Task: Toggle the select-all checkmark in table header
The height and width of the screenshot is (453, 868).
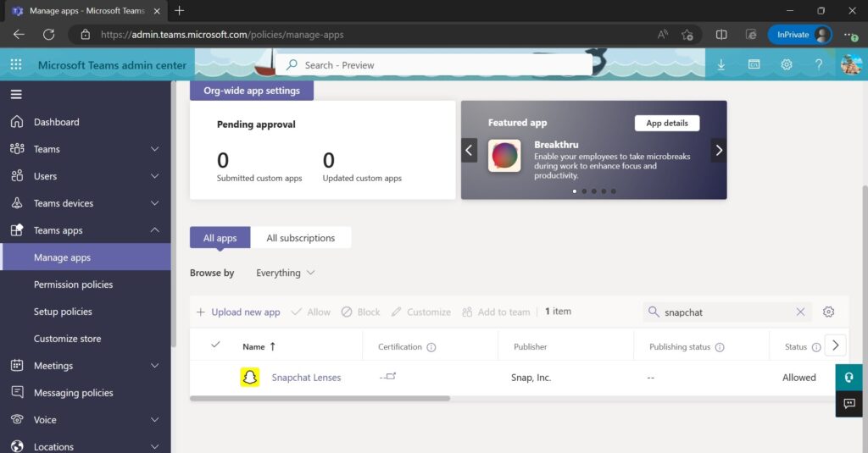Action: (215, 345)
